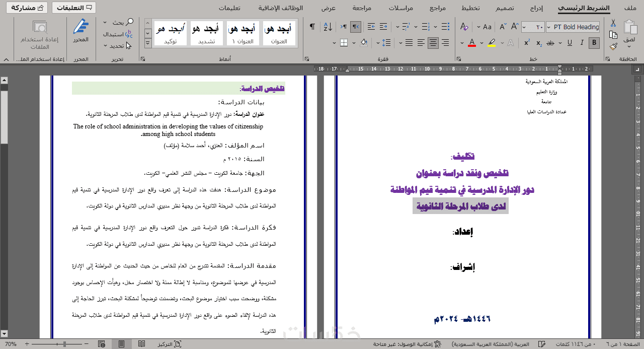Sort paragraphs with A-Z icon
Viewport: 644px width, 349px height.
pyautogui.click(x=328, y=27)
